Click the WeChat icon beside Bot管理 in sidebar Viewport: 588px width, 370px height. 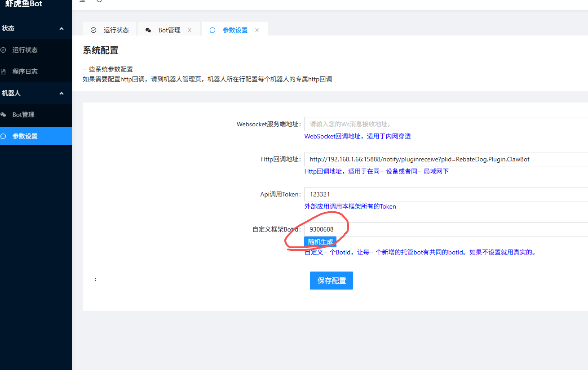coord(3,115)
